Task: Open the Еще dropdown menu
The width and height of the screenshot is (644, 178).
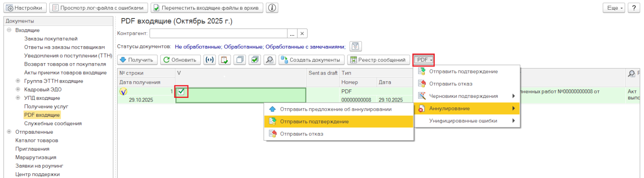Action: pyautogui.click(x=614, y=8)
